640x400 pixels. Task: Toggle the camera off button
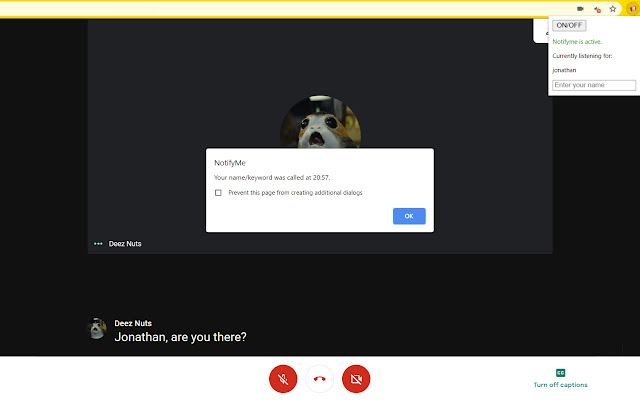tap(356, 379)
